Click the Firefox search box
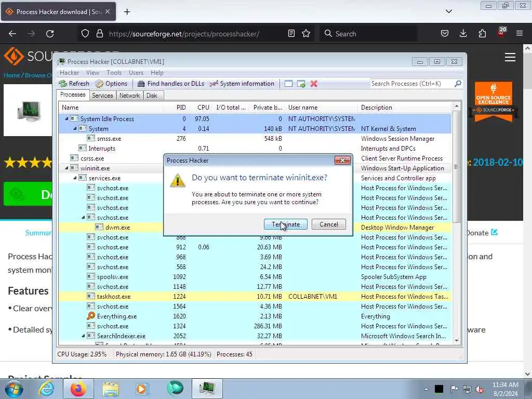The image size is (532, 399). [x=368, y=34]
